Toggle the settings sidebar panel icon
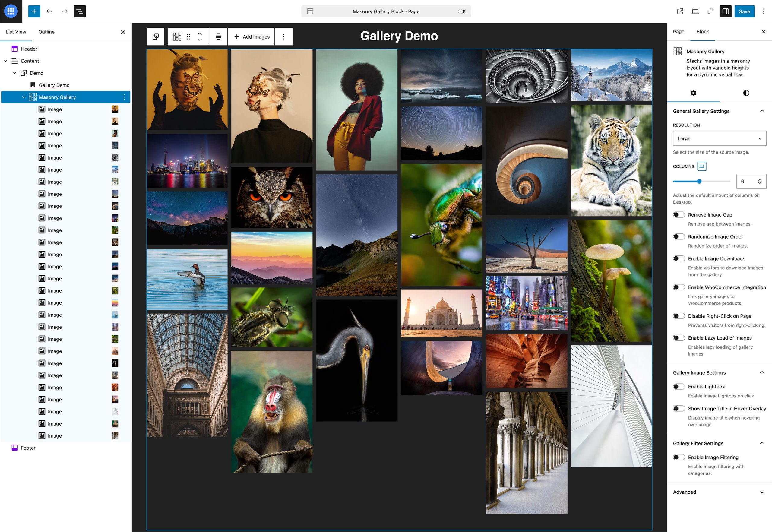This screenshot has width=772, height=532. pyautogui.click(x=725, y=11)
